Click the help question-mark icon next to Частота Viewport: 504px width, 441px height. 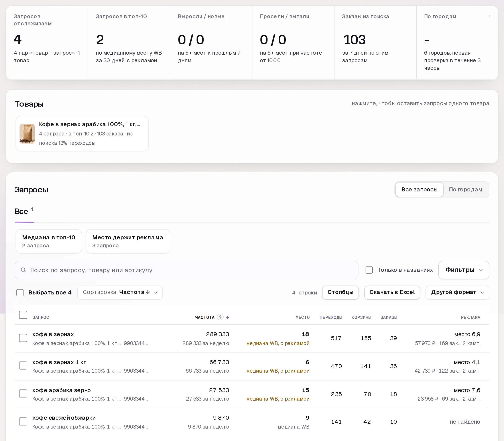pos(220,317)
